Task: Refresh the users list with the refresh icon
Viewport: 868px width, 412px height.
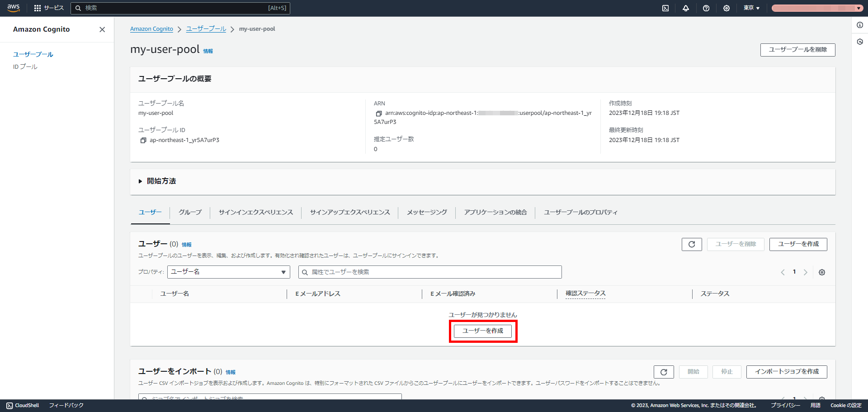Action: pyautogui.click(x=691, y=244)
